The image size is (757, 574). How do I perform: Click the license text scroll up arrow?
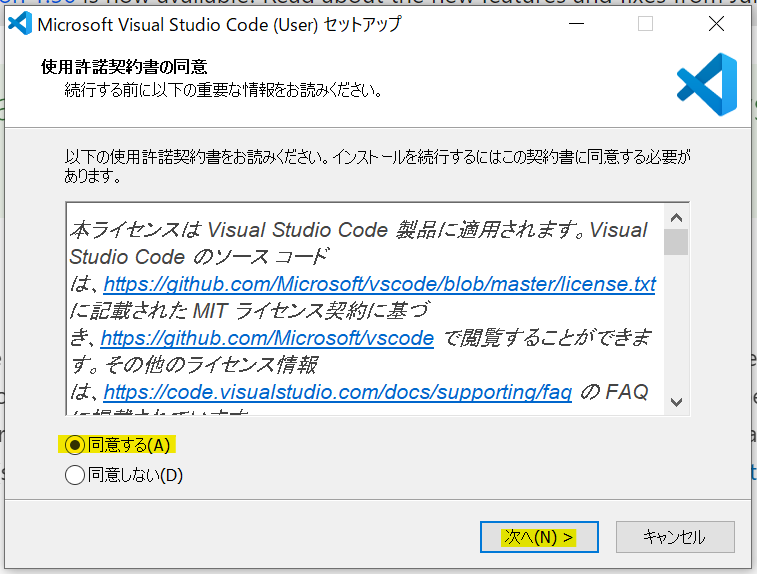676,217
